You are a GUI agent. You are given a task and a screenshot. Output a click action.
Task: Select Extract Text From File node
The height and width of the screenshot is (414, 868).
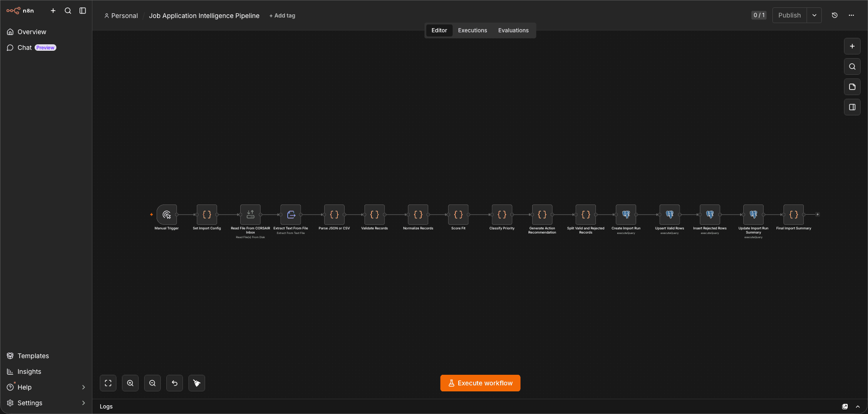[x=291, y=215]
